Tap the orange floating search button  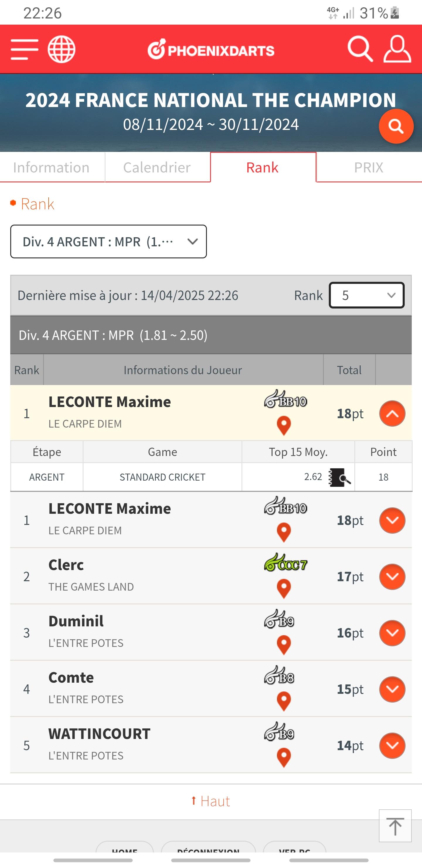[x=396, y=126]
